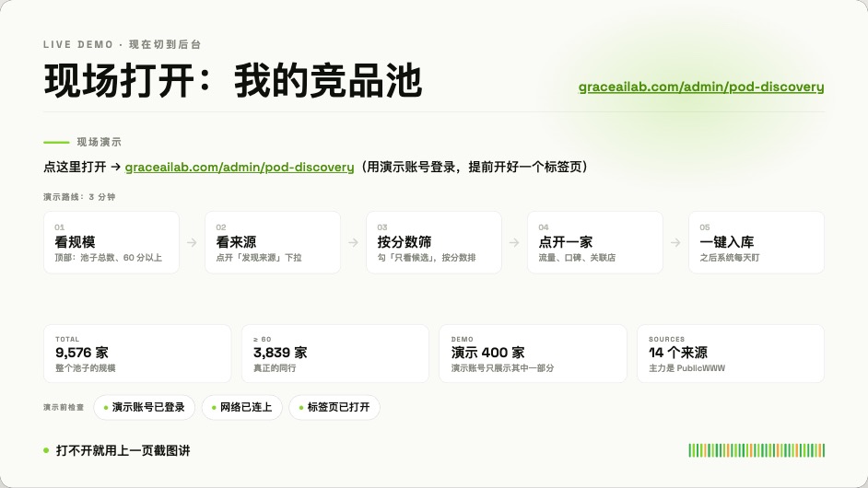Click the arrow between 看来源 and 按分数筛
The height and width of the screenshot is (488, 868).
coord(353,242)
